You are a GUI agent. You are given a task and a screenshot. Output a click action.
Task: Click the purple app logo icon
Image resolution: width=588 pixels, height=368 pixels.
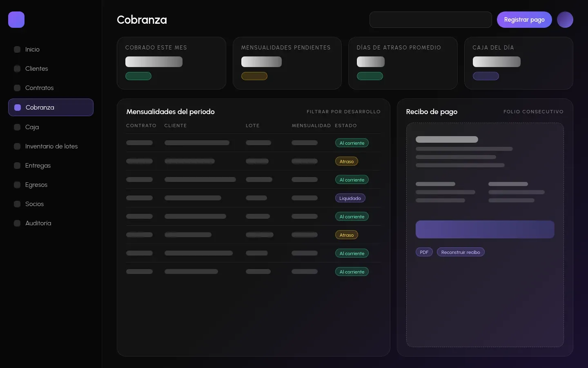[16, 20]
